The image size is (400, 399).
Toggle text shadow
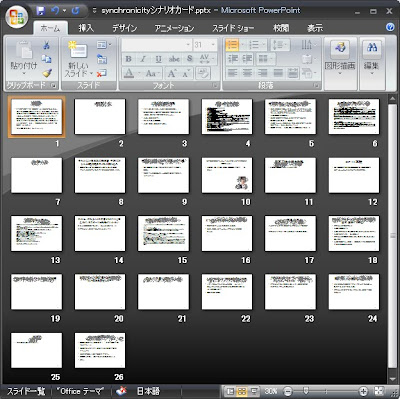190,59
